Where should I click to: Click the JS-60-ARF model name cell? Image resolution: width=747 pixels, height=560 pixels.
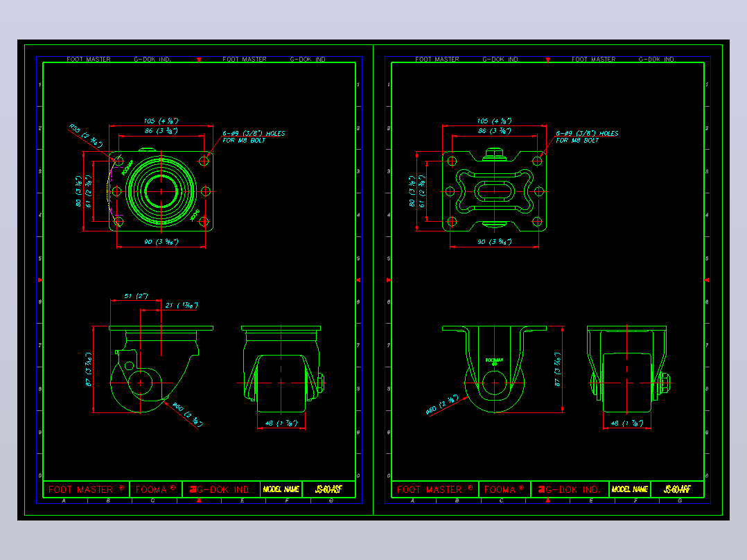tap(677, 489)
